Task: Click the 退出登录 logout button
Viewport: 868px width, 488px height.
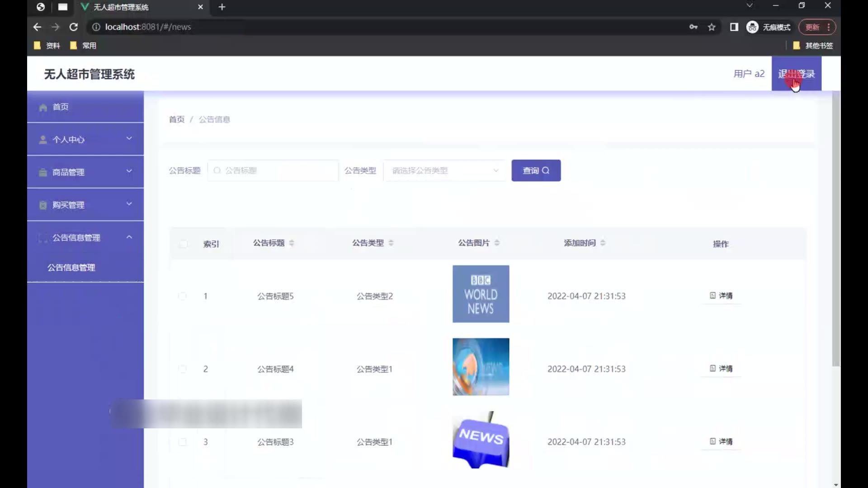Action: (x=796, y=74)
